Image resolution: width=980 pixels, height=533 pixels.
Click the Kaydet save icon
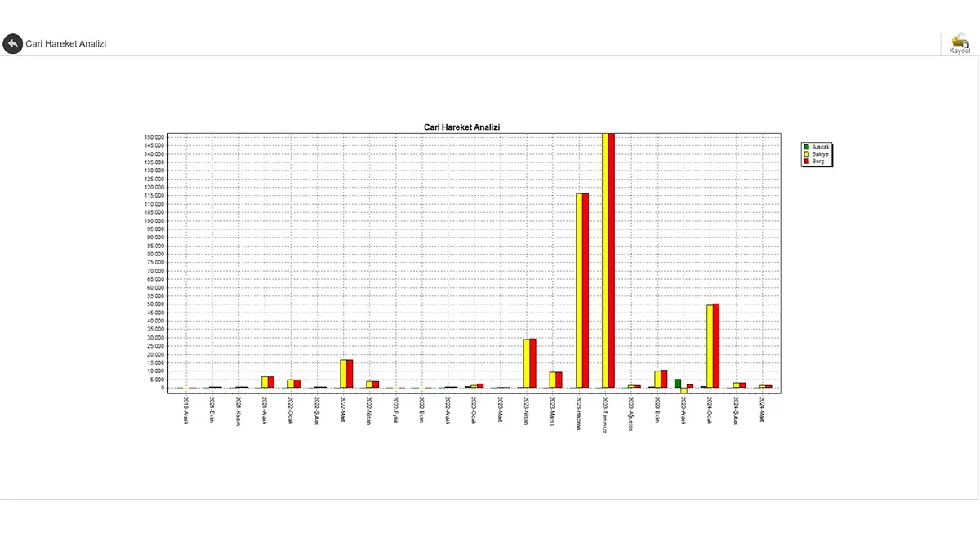960,41
